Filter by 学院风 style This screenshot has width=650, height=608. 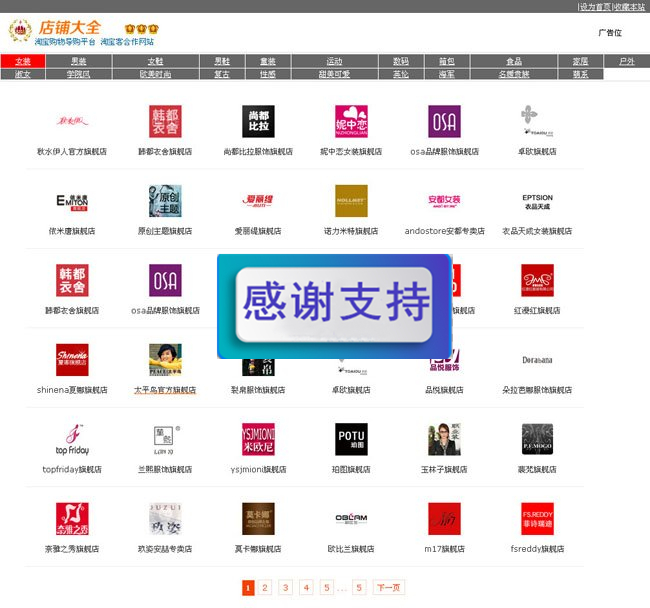[x=78, y=74]
